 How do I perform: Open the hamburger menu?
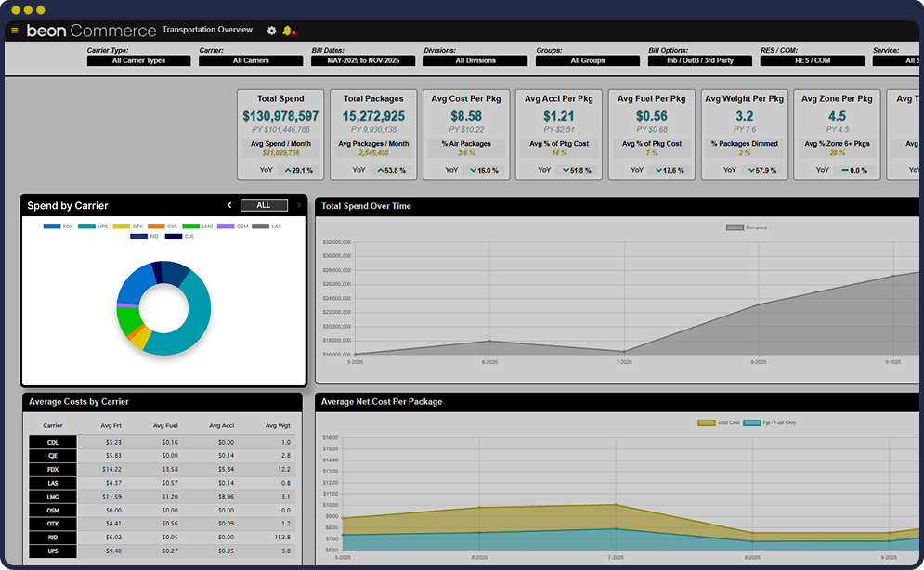(x=14, y=31)
